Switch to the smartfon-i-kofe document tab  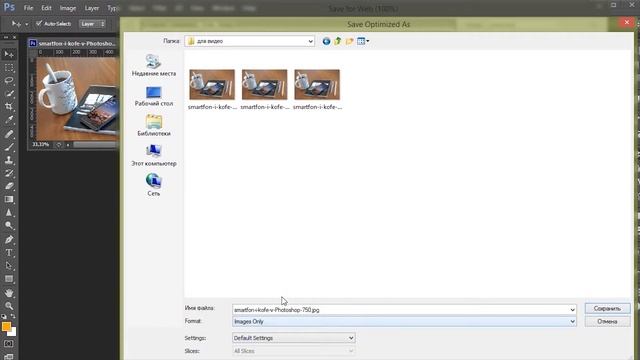click(x=73, y=43)
